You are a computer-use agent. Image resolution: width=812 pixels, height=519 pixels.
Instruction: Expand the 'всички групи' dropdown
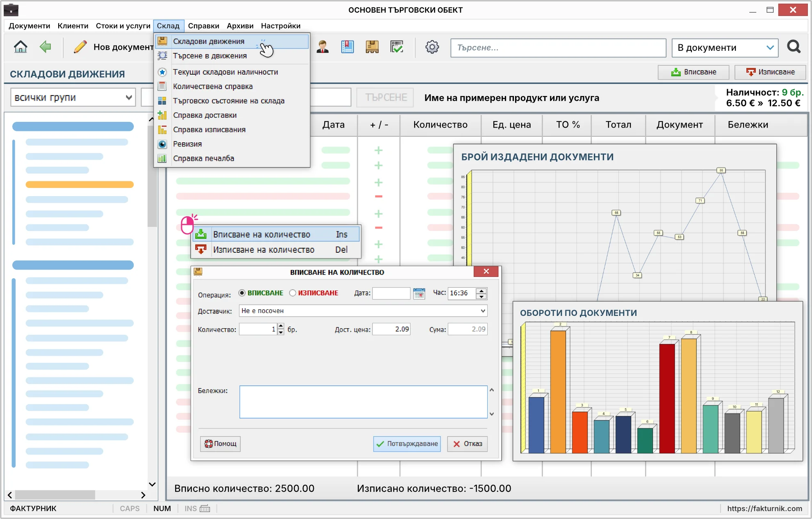(73, 98)
